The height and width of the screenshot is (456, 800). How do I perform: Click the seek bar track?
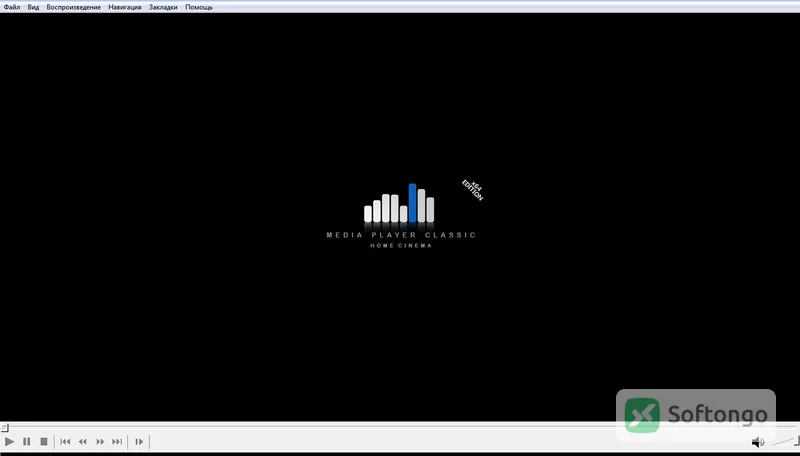coord(400,426)
